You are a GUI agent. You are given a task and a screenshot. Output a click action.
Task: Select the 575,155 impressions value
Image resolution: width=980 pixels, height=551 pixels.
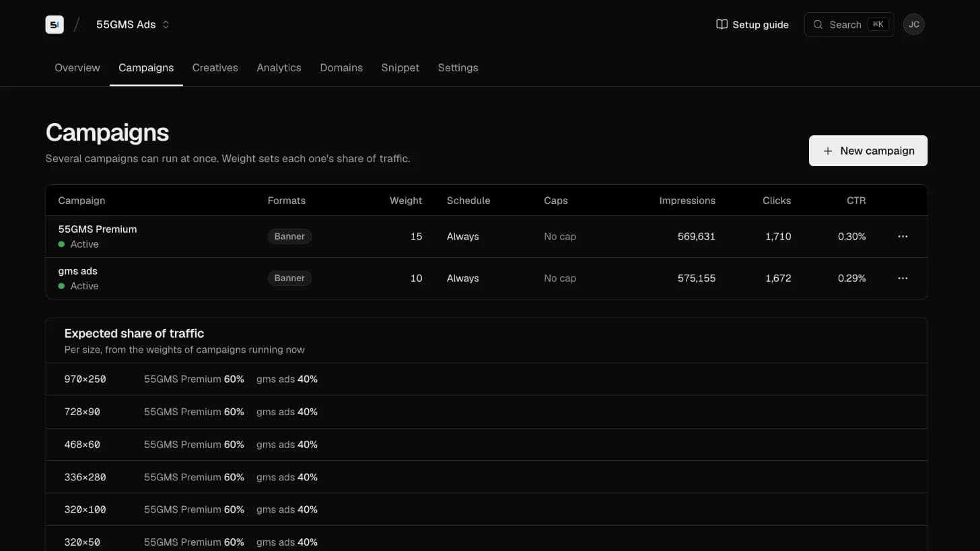tap(697, 278)
